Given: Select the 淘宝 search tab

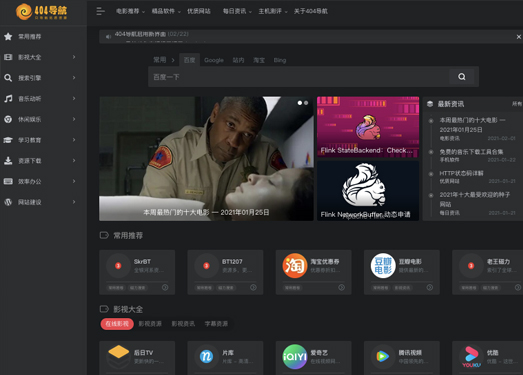Looking at the screenshot, I should click(259, 60).
